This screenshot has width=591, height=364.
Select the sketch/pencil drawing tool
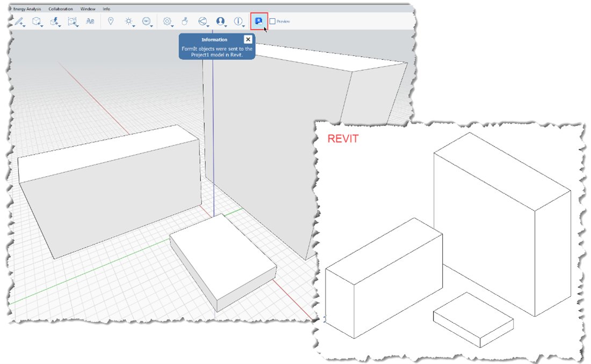(x=18, y=20)
